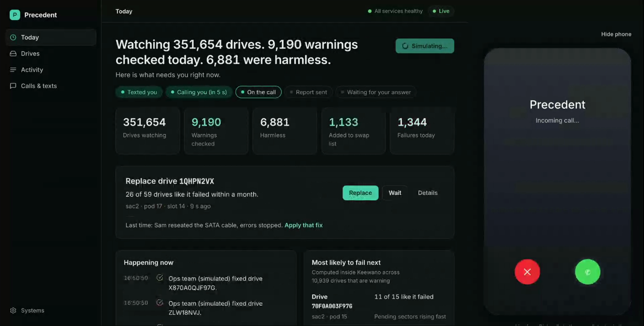Click the Apply that fix link
Image resolution: width=644 pixels, height=326 pixels.
[304, 225]
